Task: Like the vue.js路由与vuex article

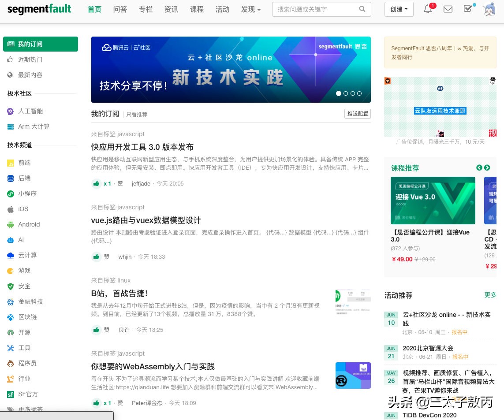Action: pos(96,256)
